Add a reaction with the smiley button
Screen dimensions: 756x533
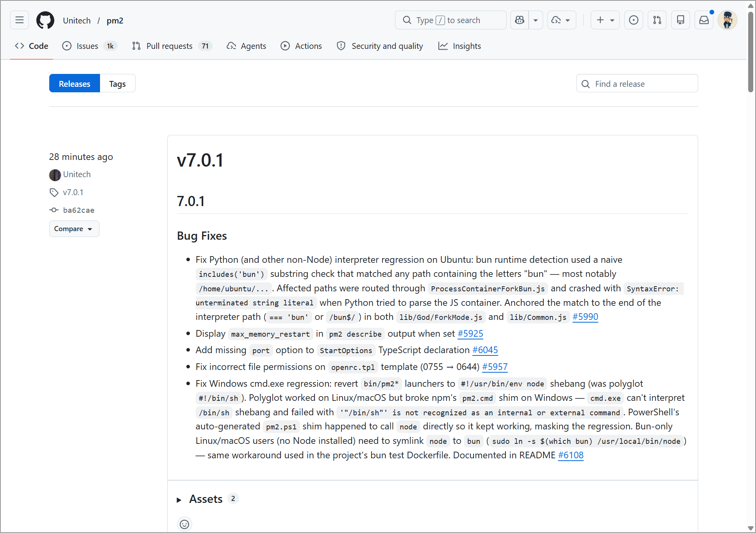coord(184,524)
